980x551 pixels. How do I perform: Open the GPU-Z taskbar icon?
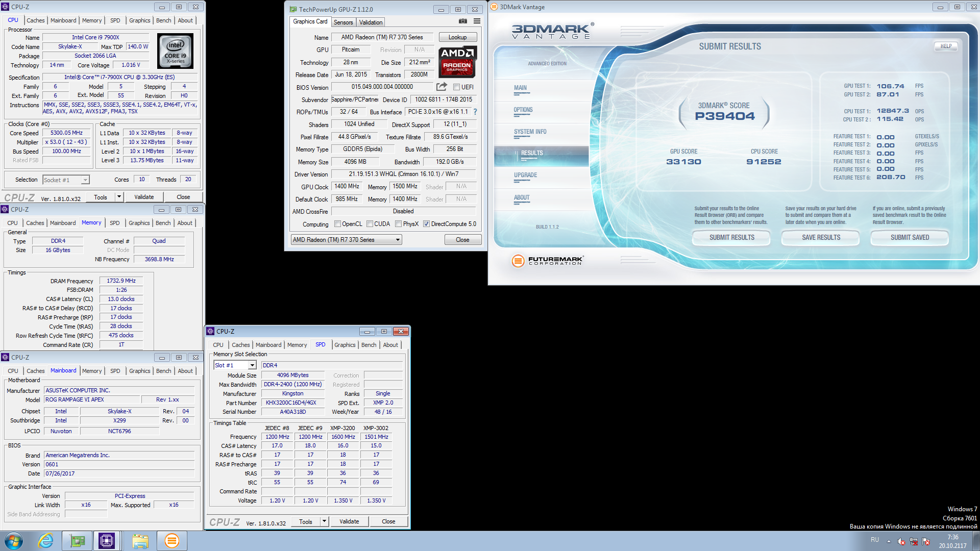point(78,541)
